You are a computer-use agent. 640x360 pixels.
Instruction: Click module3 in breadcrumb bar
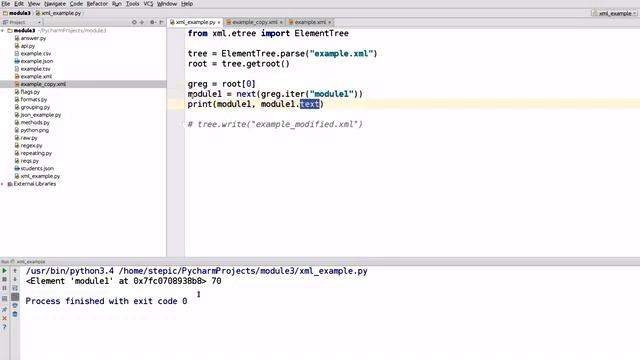point(17,13)
